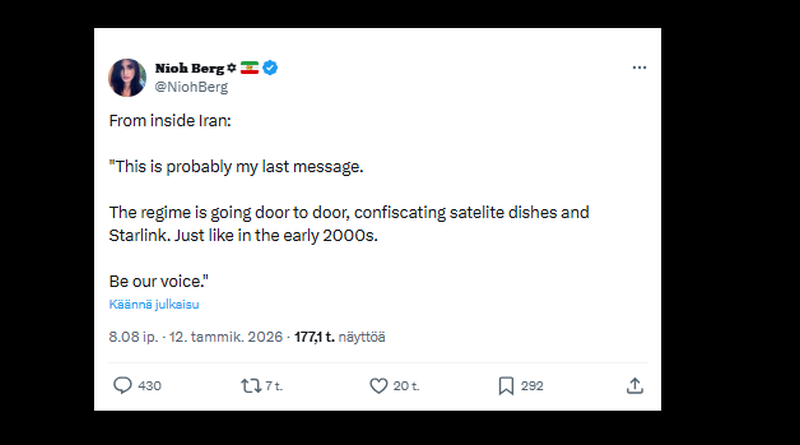
Task: Open Nioh Berg's profile picture
Action: click(x=128, y=77)
